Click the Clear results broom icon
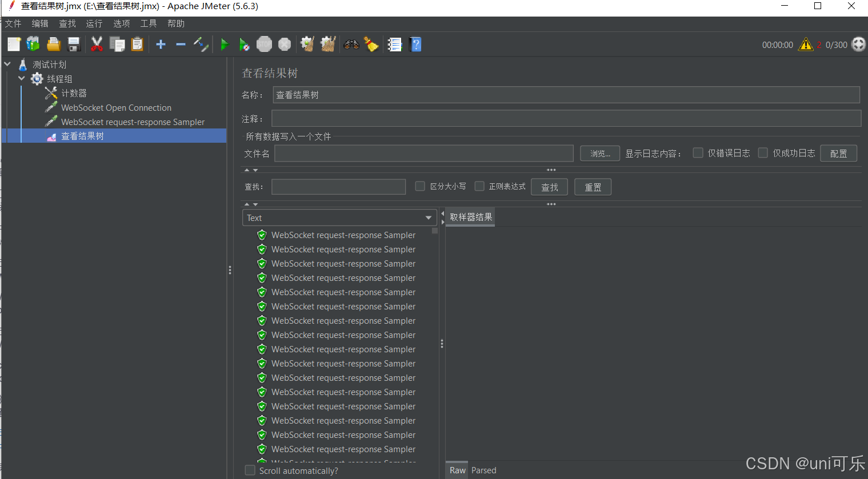This screenshot has height=479, width=868. click(x=307, y=44)
